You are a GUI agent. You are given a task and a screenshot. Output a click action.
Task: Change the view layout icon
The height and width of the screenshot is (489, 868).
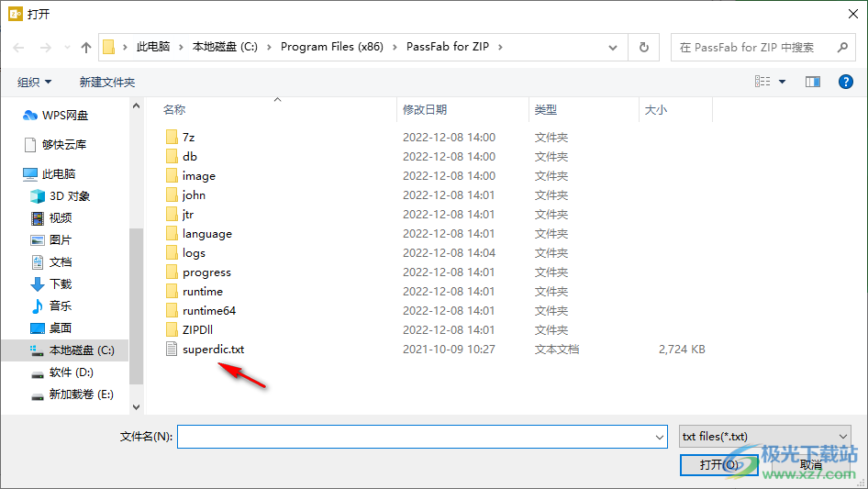[x=762, y=82]
